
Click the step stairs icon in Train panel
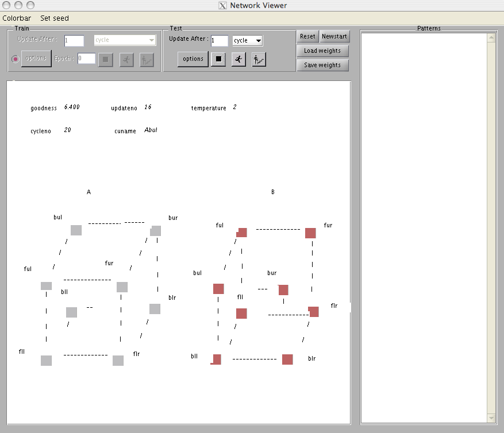click(x=147, y=59)
